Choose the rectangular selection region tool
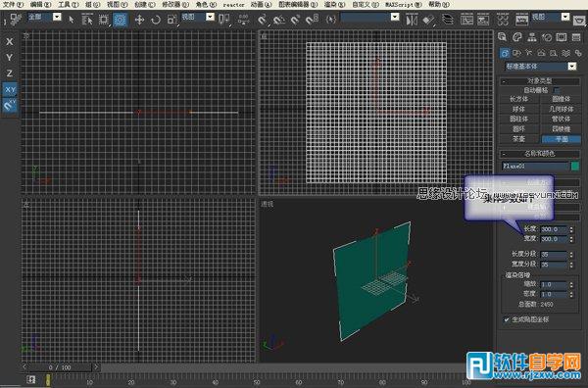This screenshot has height=388, width=588. (x=104, y=20)
